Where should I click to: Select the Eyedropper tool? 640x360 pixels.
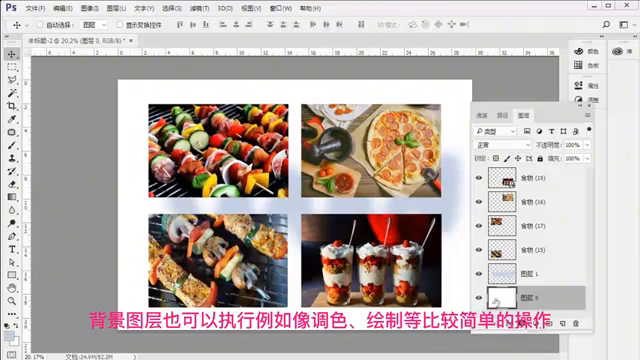pyautogui.click(x=11, y=119)
